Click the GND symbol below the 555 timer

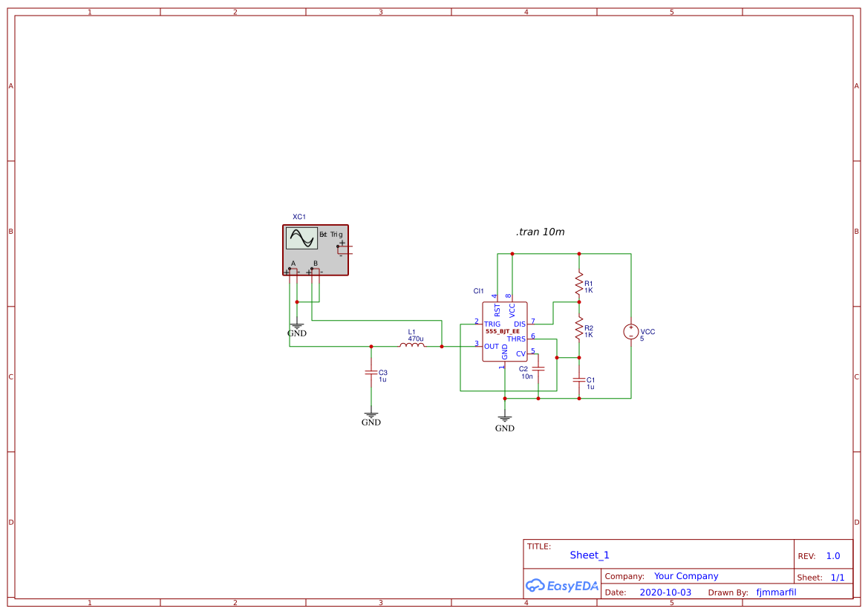[505, 419]
